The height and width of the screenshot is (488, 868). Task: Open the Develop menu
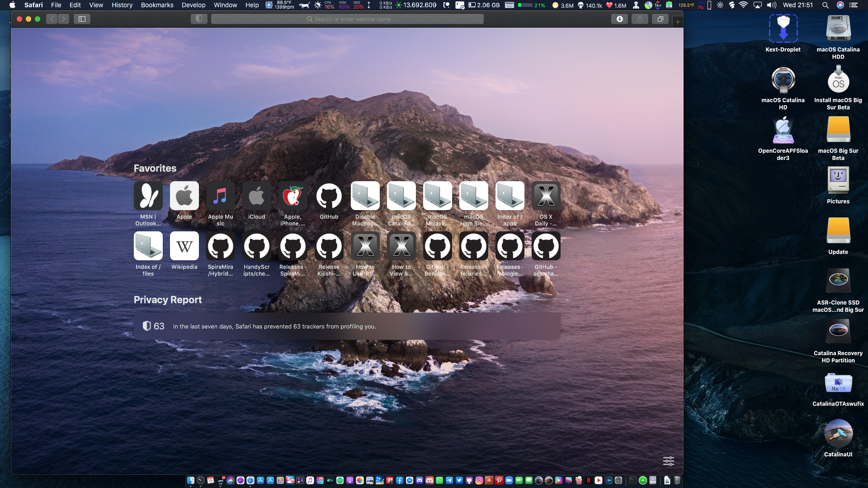[193, 5]
